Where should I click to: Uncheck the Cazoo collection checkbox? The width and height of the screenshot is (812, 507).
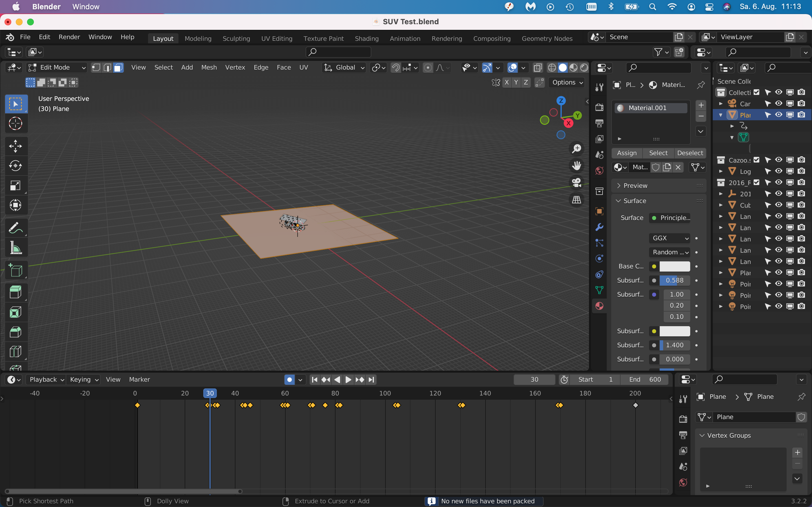tap(756, 160)
